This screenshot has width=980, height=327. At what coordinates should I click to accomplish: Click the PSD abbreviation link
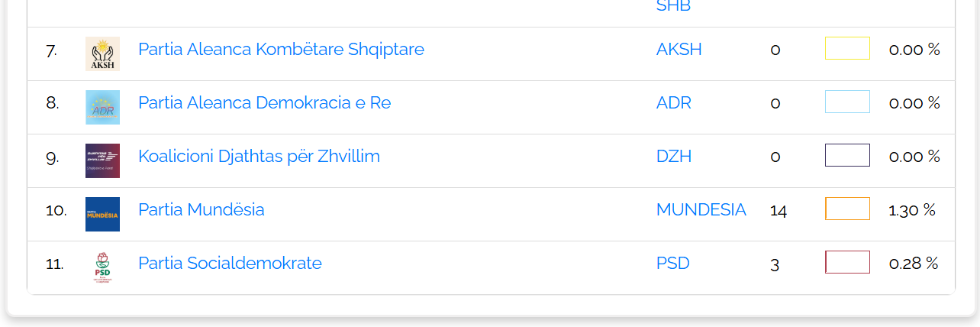tap(672, 263)
